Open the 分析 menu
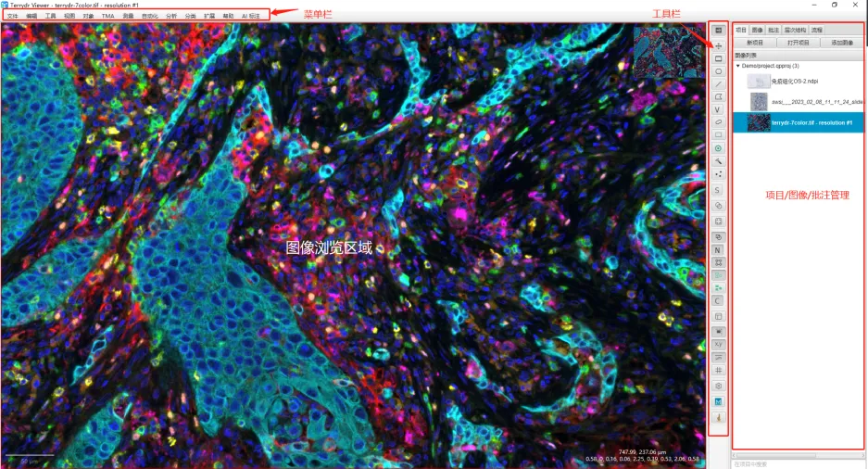The width and height of the screenshot is (868, 469). (171, 16)
